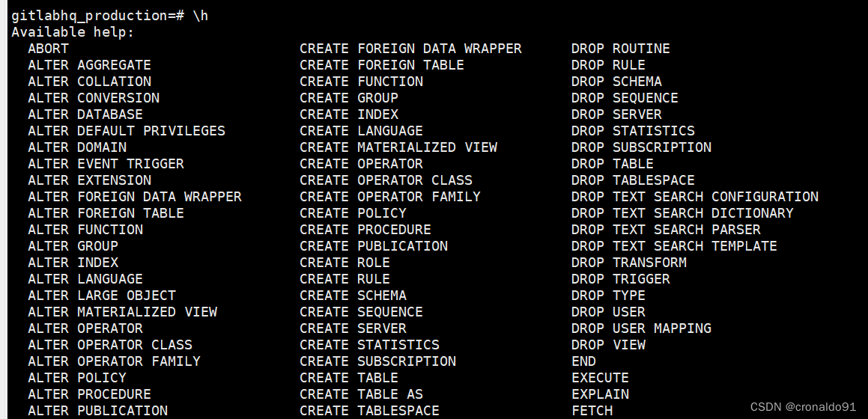868x419 pixels.
Task: Select ALTER FUNCTION entry
Action: (x=85, y=230)
